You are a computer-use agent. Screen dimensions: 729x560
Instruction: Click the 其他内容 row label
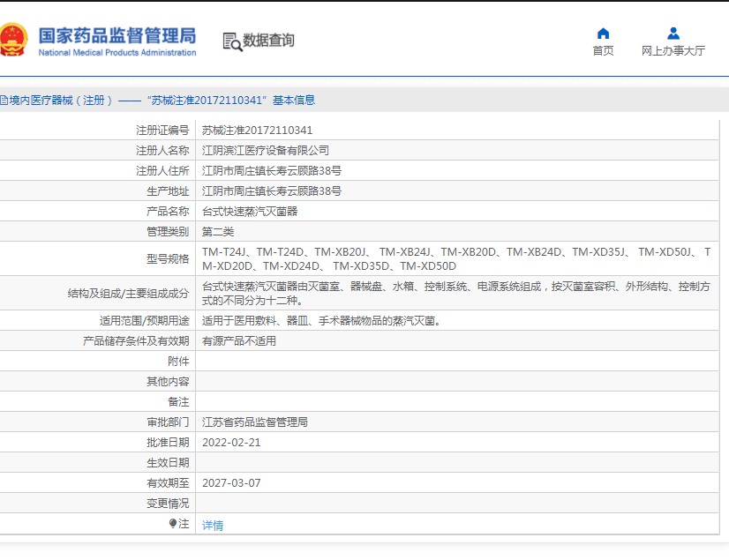tap(168, 382)
